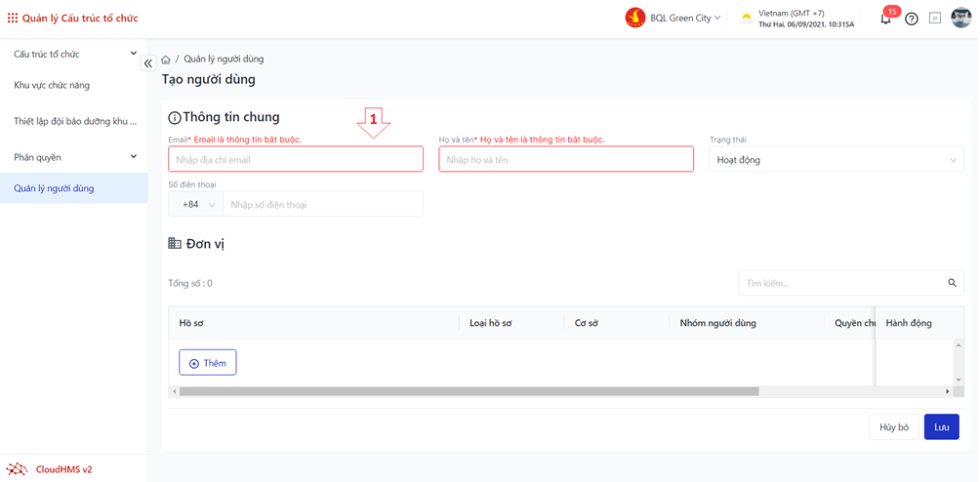Screen dimensions: 980x482
Task: Focus the phone number input
Action: (x=323, y=204)
